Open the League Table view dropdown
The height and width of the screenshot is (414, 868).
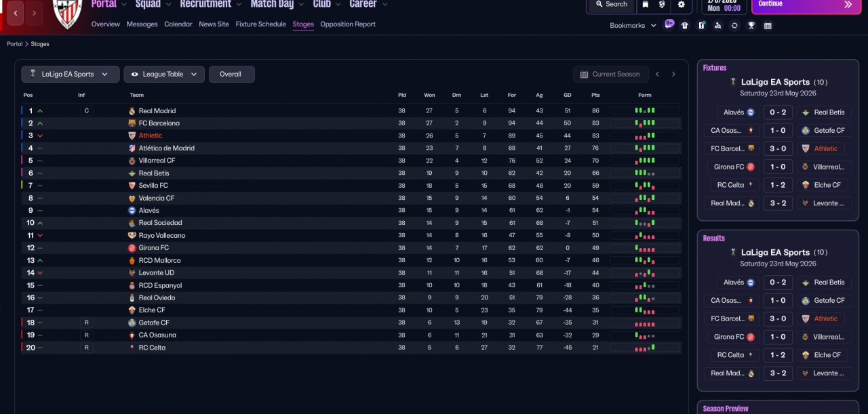coord(164,75)
